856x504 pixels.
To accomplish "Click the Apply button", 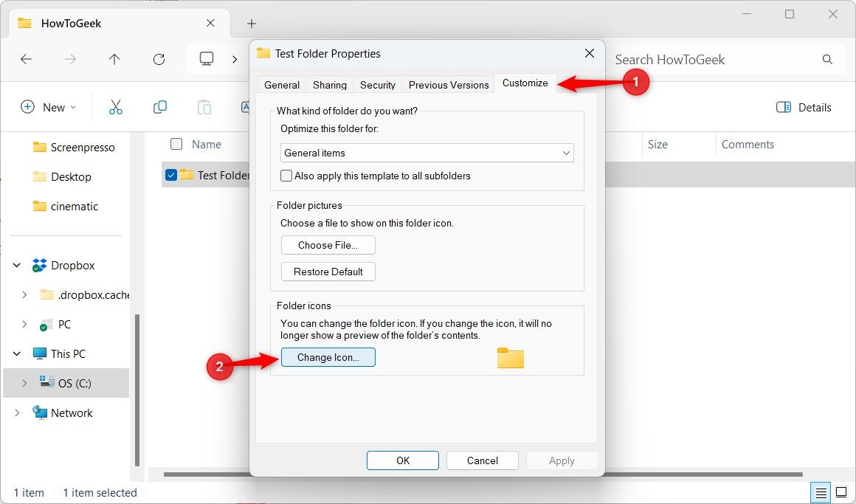I will pyautogui.click(x=562, y=460).
